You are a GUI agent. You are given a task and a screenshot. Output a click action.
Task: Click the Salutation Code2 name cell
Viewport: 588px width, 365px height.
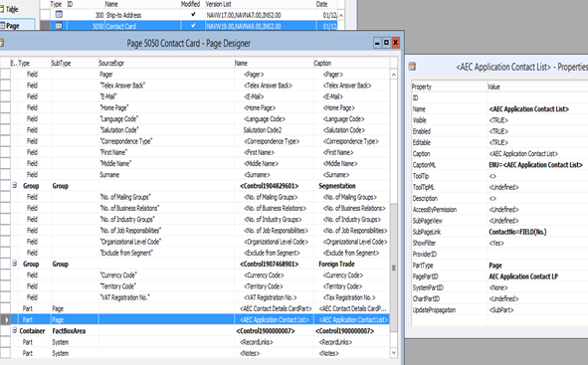pyautogui.click(x=274, y=130)
